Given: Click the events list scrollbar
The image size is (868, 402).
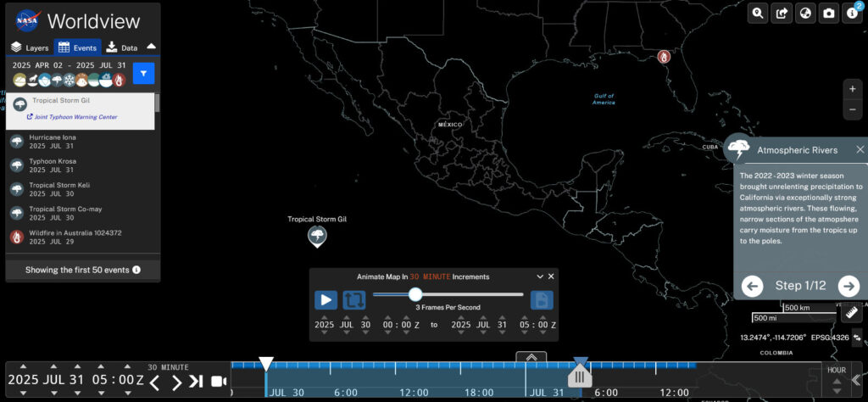Looking at the screenshot, I should click(157, 103).
